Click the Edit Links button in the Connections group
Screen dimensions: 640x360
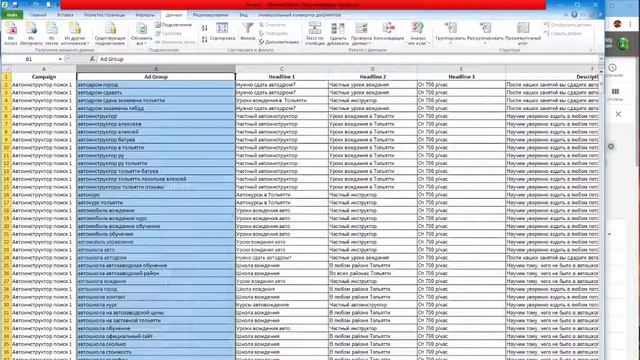tap(175, 42)
